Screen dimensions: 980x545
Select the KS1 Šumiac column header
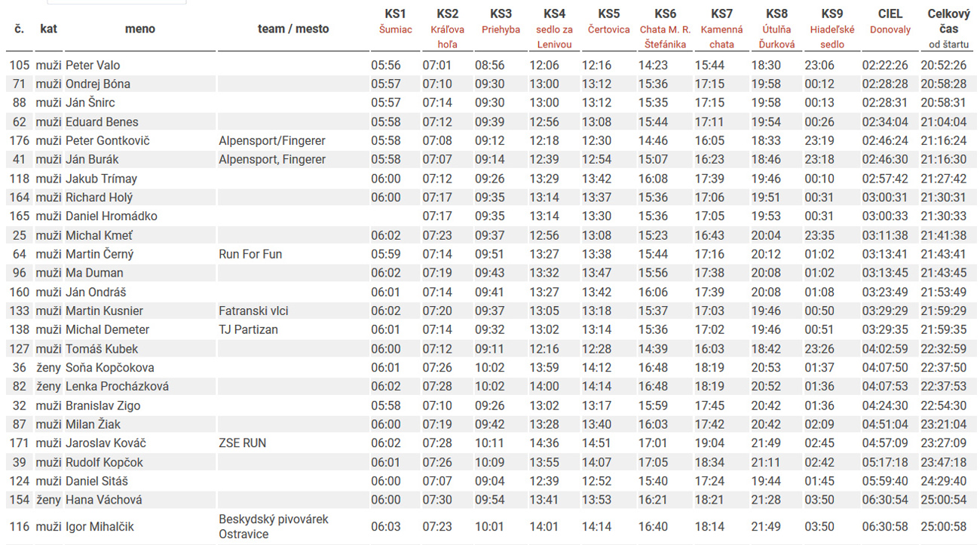pyautogui.click(x=395, y=21)
